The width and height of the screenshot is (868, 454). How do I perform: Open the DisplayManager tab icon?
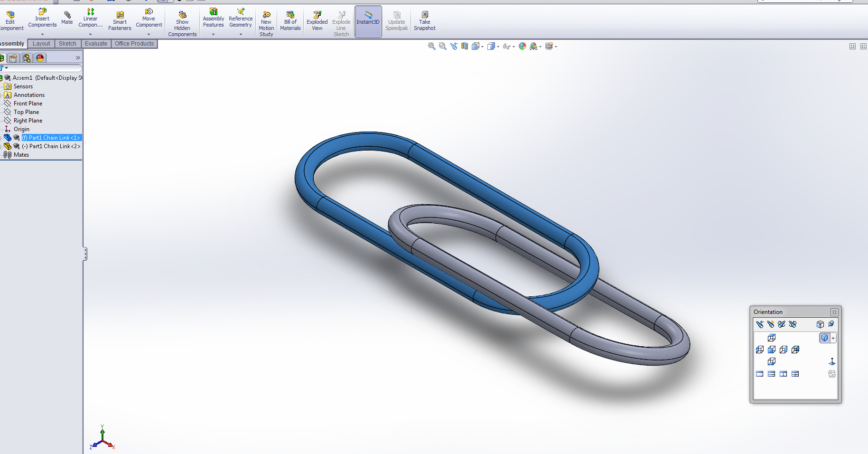(40, 58)
